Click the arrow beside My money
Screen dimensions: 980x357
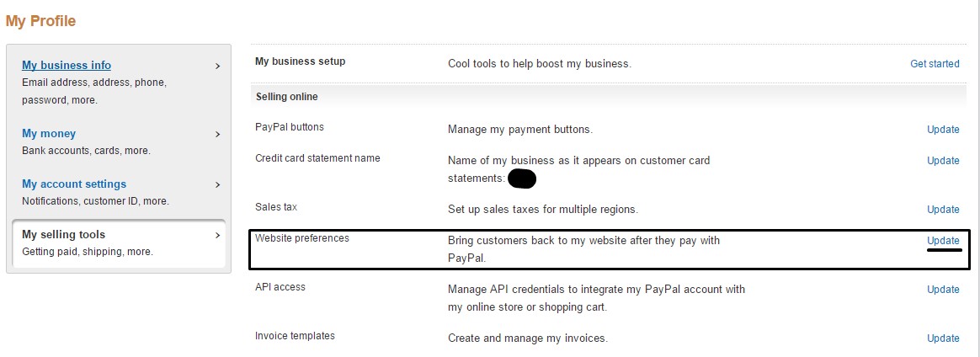click(217, 134)
